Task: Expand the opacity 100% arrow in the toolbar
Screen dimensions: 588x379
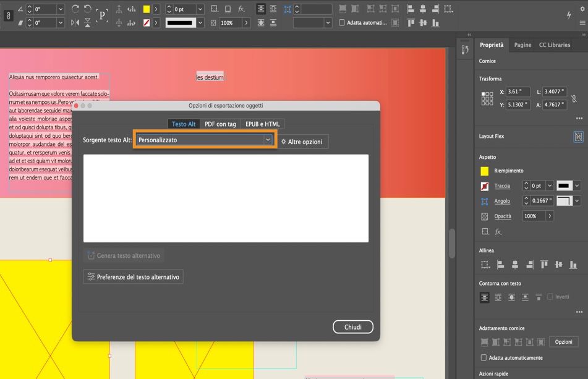Action: (246, 23)
